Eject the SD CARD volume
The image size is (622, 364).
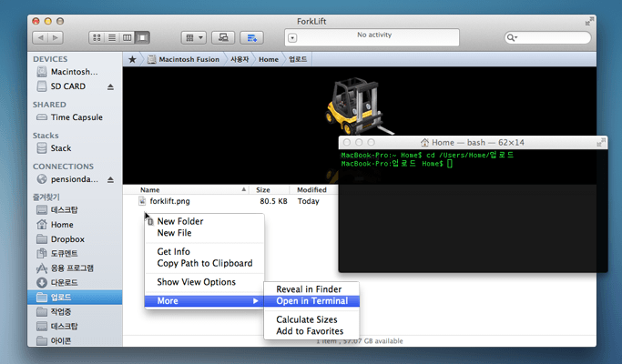coord(110,86)
